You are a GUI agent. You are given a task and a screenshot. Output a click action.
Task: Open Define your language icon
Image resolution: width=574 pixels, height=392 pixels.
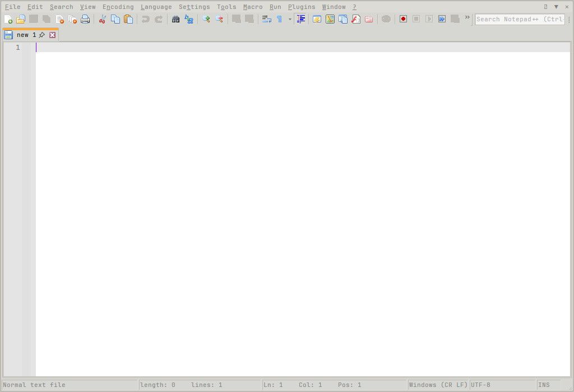(317, 19)
